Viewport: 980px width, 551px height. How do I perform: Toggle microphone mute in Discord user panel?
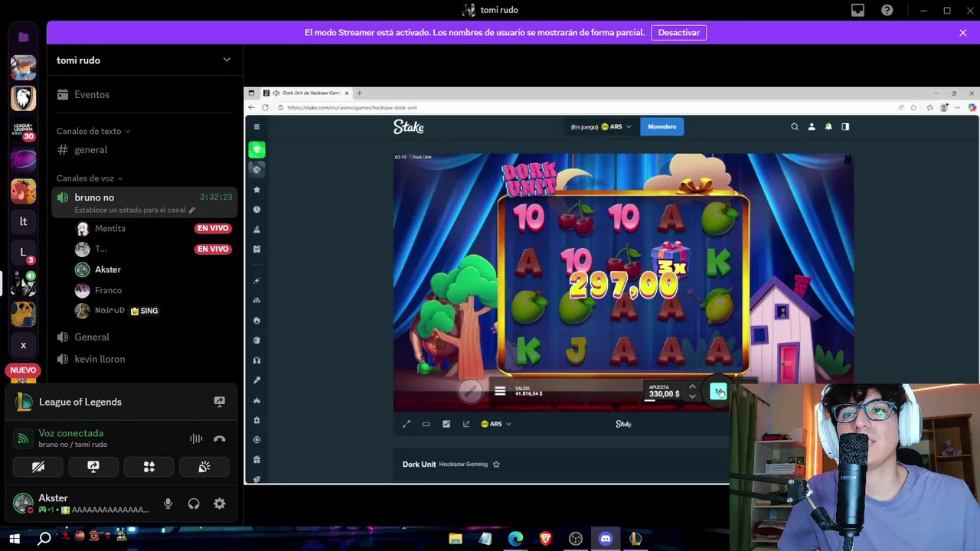click(x=168, y=504)
